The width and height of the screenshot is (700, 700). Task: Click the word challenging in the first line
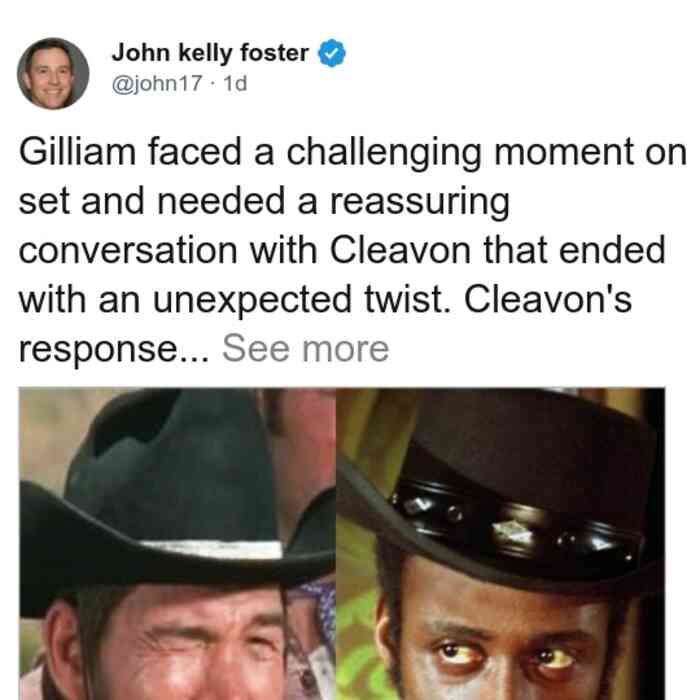tap(383, 154)
